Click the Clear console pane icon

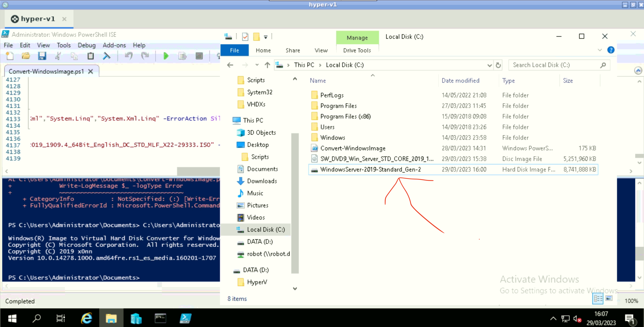click(107, 56)
